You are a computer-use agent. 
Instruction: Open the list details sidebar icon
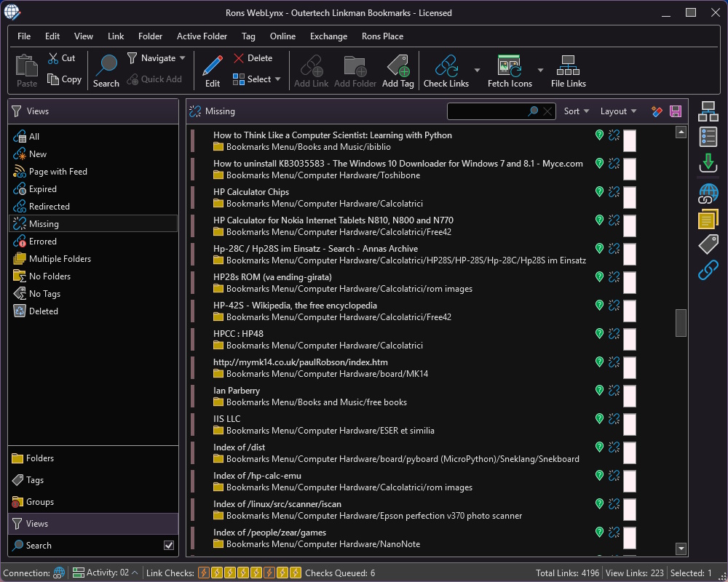pos(708,137)
